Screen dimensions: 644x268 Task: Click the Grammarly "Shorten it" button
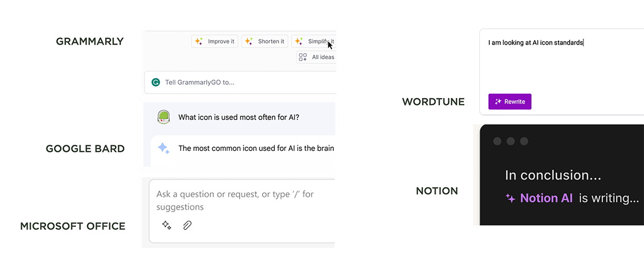point(265,41)
